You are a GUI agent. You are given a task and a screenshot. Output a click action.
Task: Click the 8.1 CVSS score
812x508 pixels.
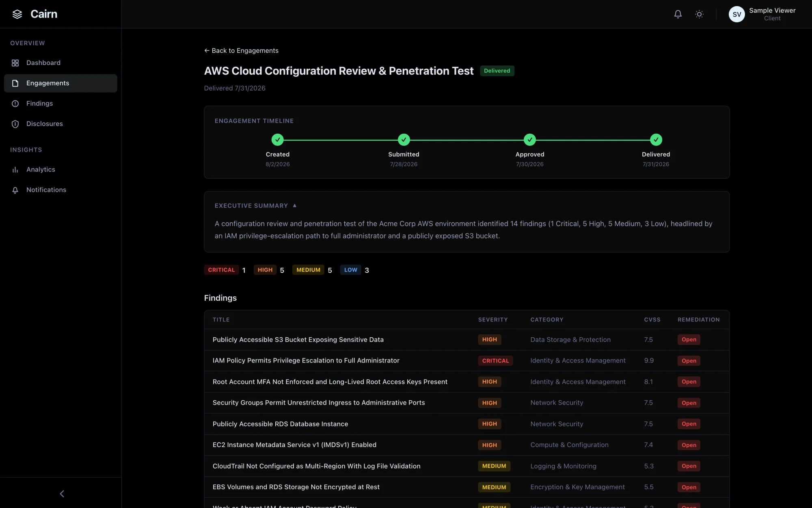pyautogui.click(x=648, y=382)
